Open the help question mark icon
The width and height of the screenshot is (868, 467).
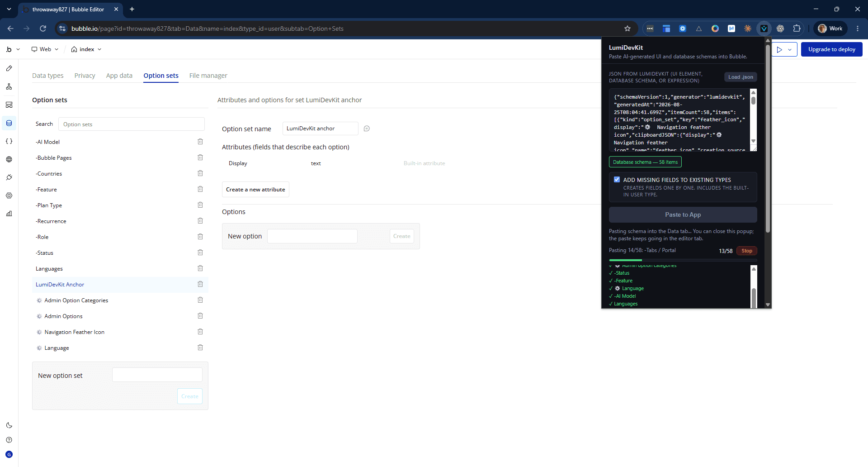(9, 440)
